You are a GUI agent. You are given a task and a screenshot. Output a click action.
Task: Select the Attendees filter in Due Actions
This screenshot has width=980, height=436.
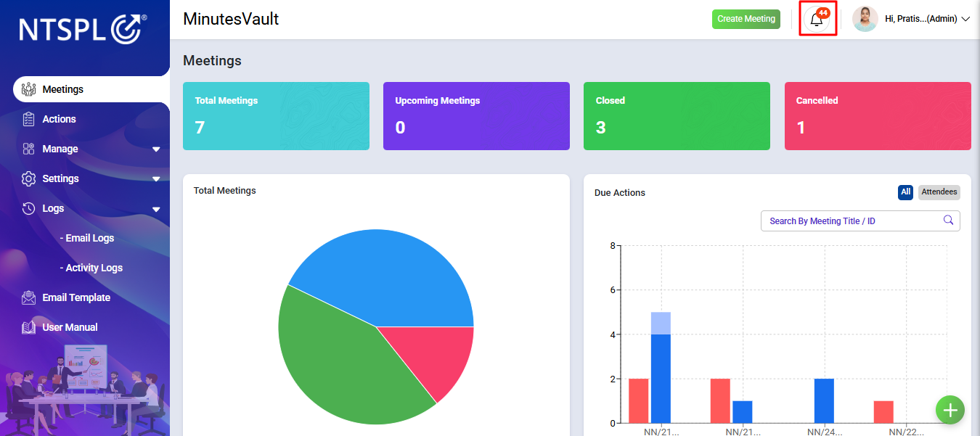(939, 192)
